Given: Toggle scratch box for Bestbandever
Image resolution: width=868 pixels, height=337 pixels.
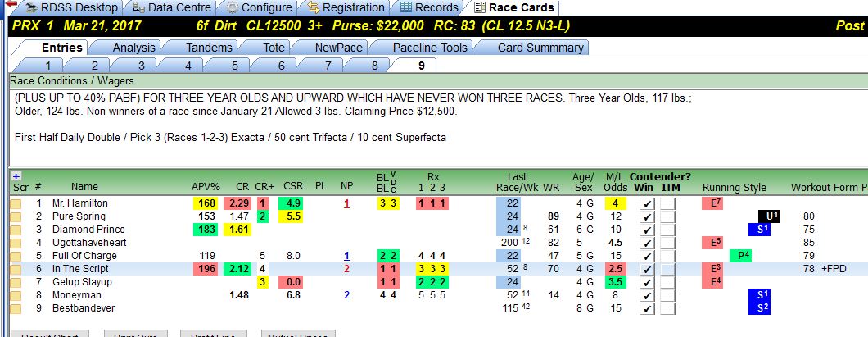Looking at the screenshot, I should (x=16, y=308).
